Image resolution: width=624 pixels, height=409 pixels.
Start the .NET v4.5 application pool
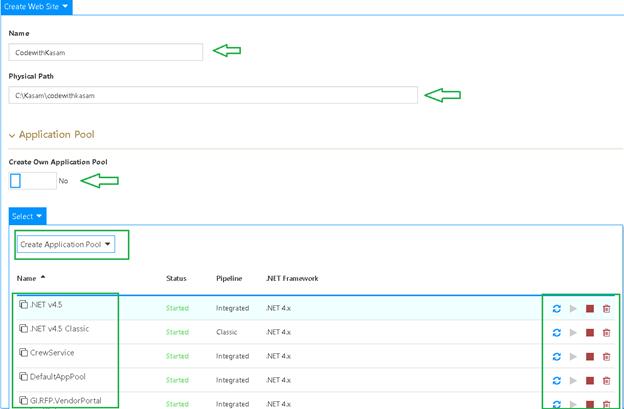coord(573,309)
